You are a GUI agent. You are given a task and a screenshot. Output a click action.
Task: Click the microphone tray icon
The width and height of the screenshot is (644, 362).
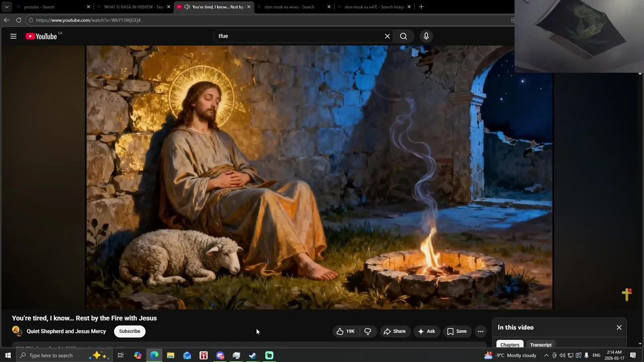pyautogui.click(x=587, y=355)
